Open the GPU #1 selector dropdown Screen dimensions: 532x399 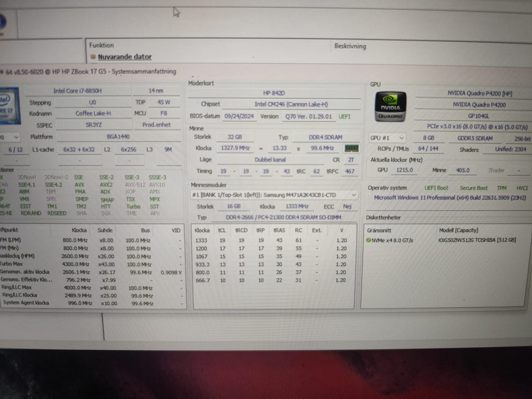[x=387, y=138]
